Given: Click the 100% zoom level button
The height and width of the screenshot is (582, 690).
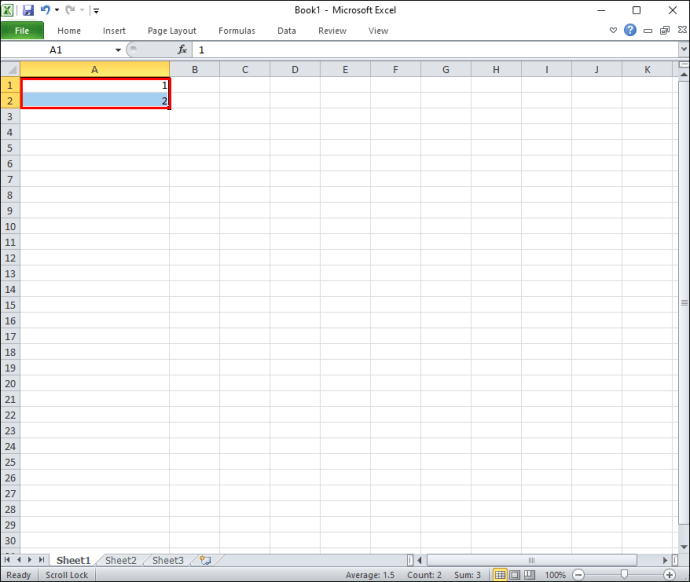Looking at the screenshot, I should [555, 575].
